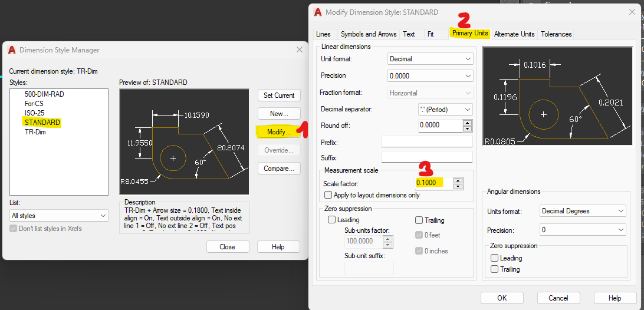
Task: Select the STANDARD dimension style
Action: pyautogui.click(x=42, y=123)
